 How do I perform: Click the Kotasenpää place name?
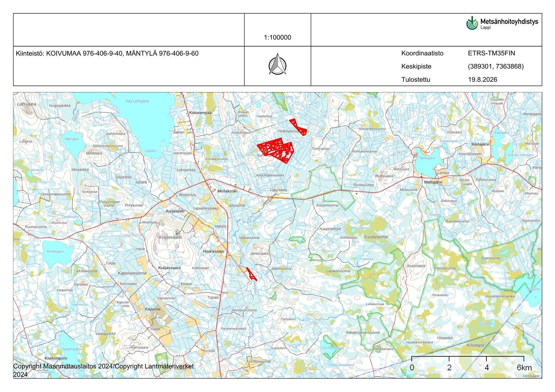pos(200,113)
